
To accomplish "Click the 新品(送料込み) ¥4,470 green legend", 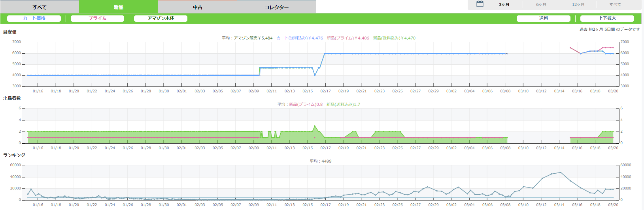I will tap(394, 38).
